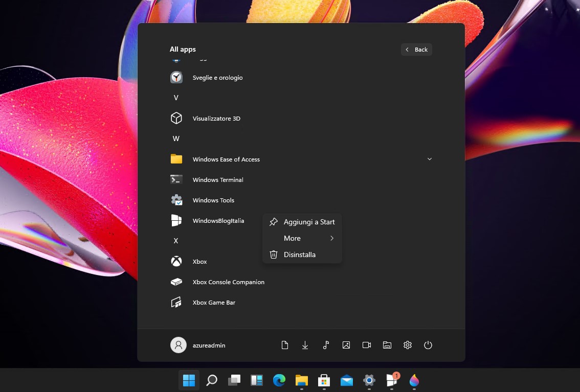
Task: Click the All apps heading
Action: (183, 50)
